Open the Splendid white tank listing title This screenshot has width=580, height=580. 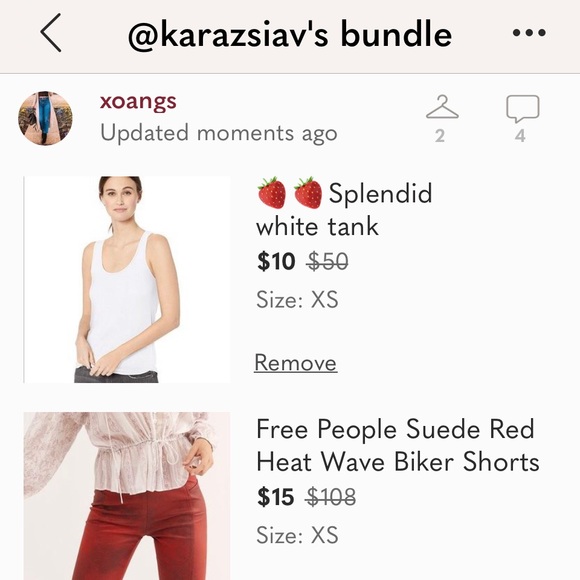(344, 209)
